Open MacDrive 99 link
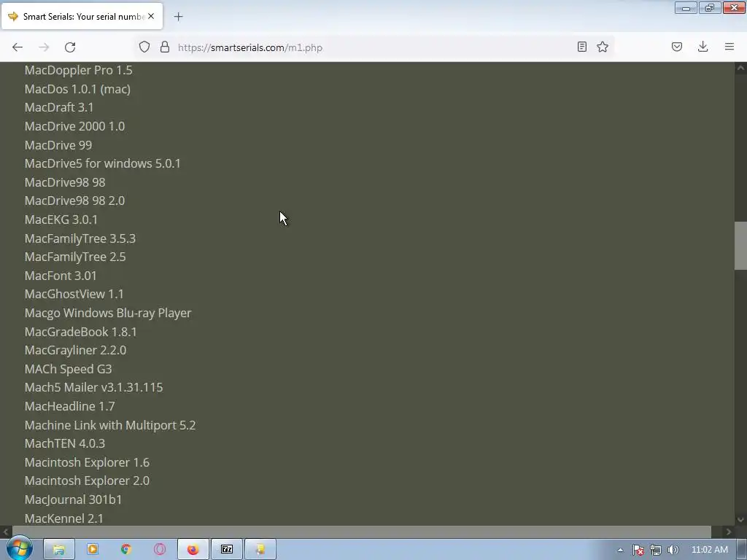 tap(58, 145)
